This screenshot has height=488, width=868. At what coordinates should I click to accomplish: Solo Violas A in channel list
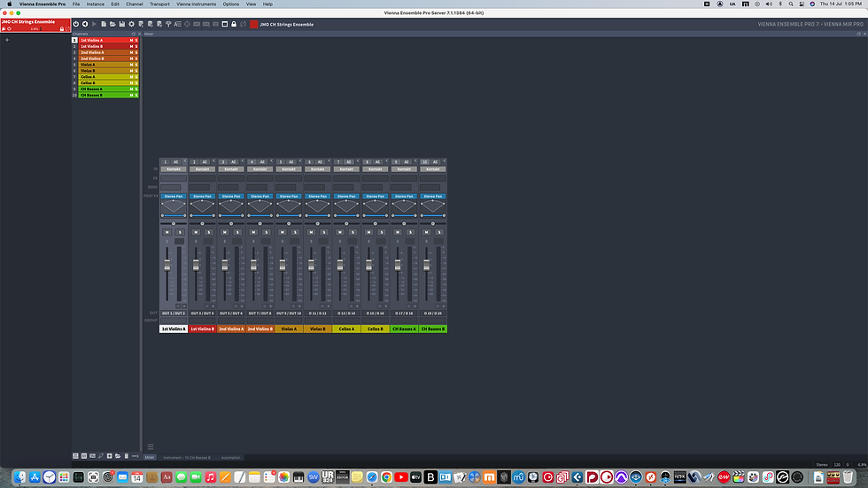tap(136, 65)
